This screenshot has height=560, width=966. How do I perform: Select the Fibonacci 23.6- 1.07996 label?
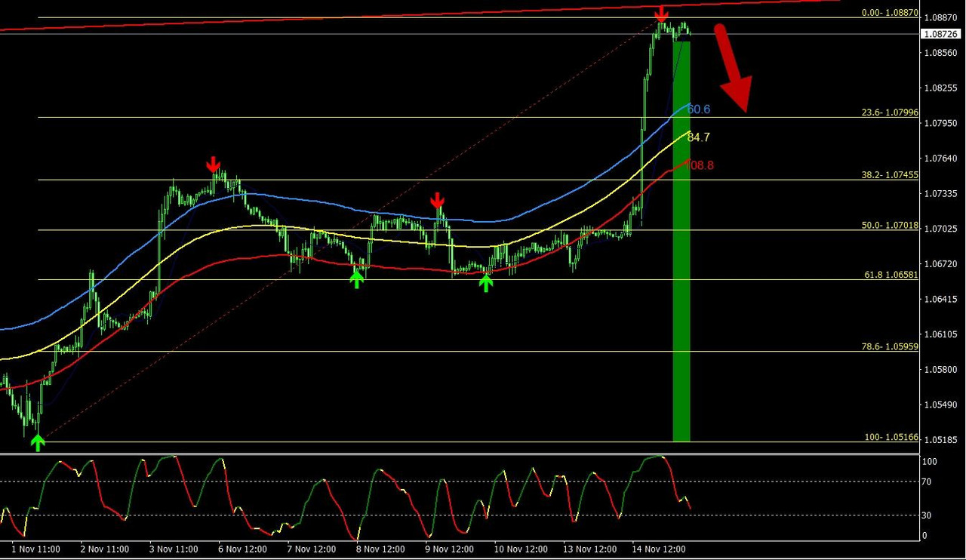tap(890, 112)
